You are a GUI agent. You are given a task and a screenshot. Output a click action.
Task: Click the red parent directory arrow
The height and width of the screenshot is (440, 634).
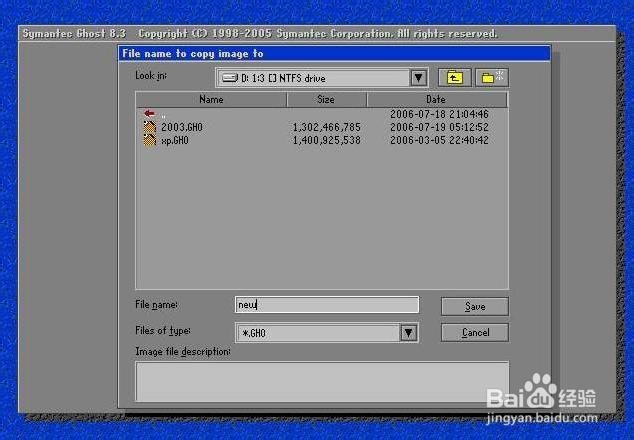click(x=149, y=113)
